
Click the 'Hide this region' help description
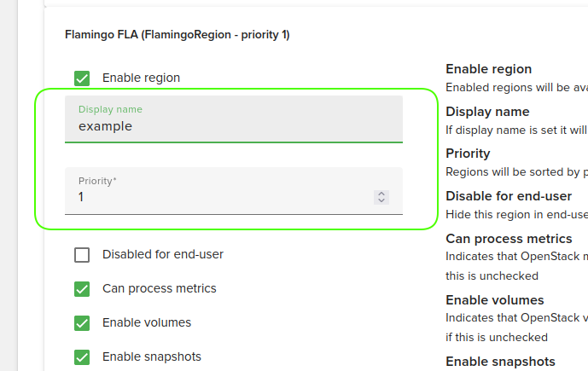tap(516, 214)
